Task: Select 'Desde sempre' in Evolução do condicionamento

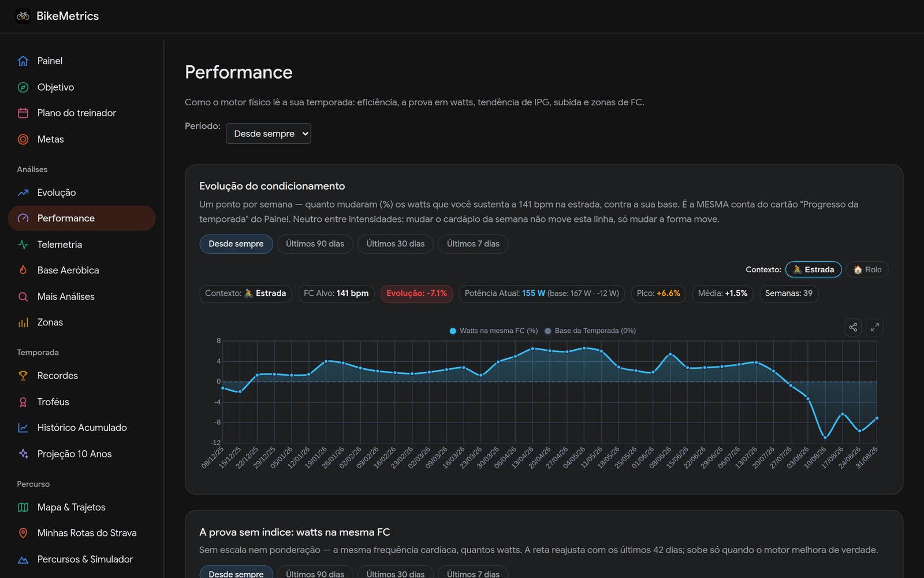Action: coord(236,244)
